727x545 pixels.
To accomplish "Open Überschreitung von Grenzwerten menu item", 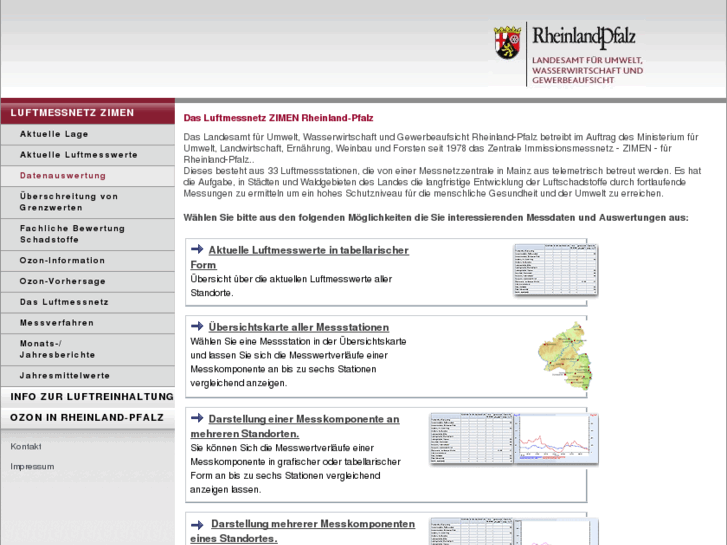I will 88,202.
